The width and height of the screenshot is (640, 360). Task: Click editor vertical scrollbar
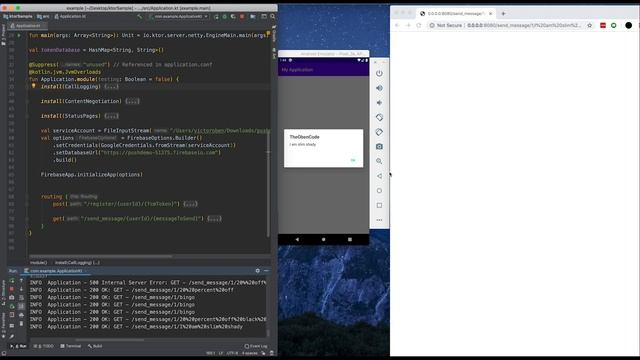pos(268,184)
